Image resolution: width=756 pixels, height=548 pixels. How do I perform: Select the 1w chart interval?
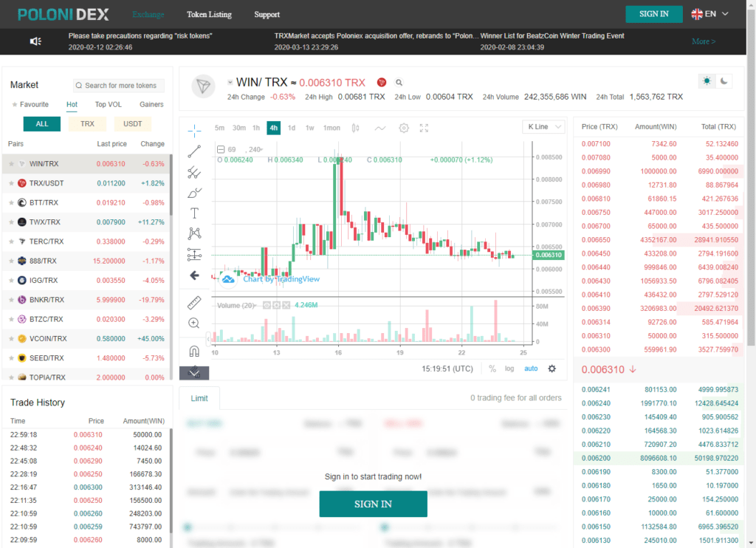[x=309, y=128]
